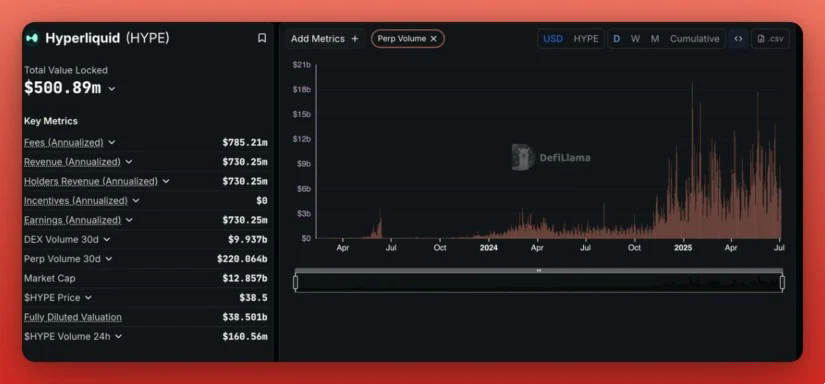The width and height of the screenshot is (825, 384).
Task: Click the $9.937b DEX volume value
Action: 247,239
